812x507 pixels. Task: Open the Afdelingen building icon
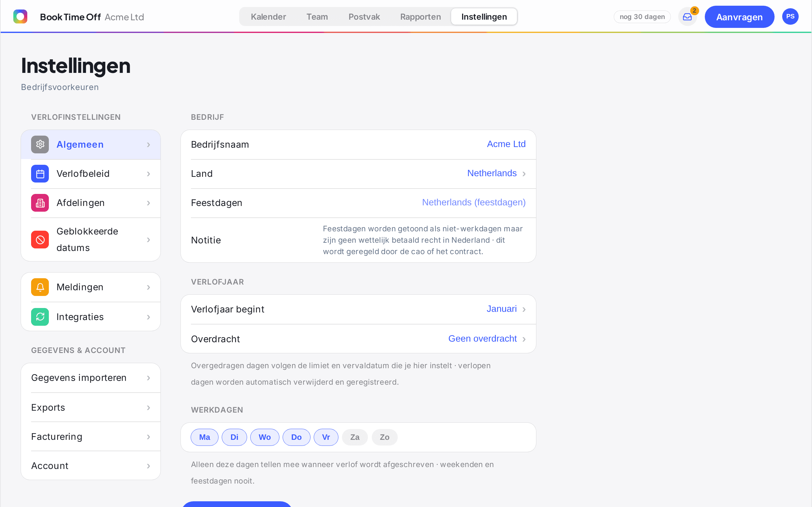point(40,203)
